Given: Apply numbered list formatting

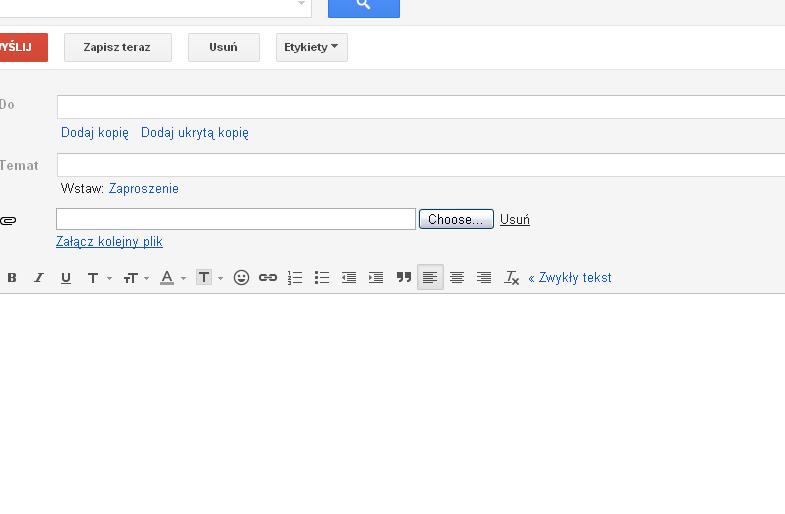Looking at the screenshot, I should coord(295,278).
